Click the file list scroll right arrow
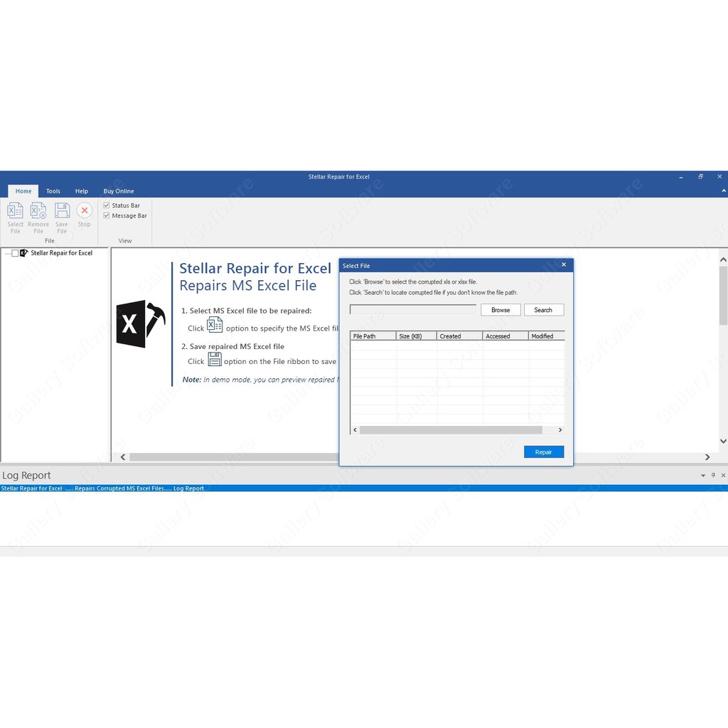 [560, 430]
